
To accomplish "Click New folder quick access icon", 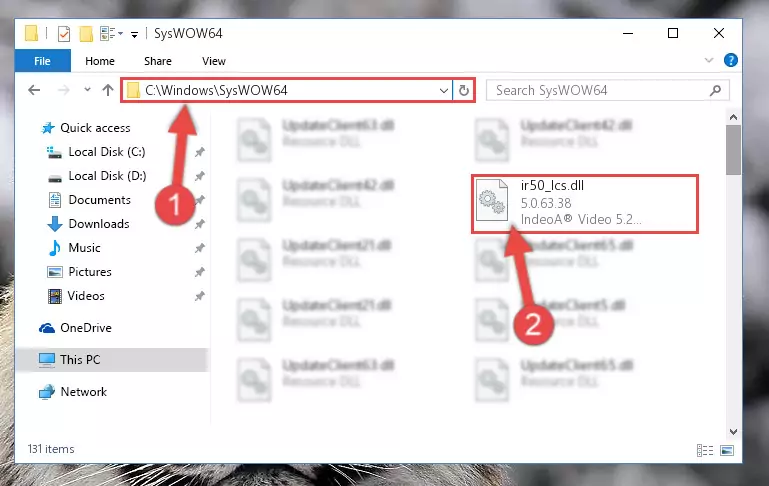I will coord(86,34).
